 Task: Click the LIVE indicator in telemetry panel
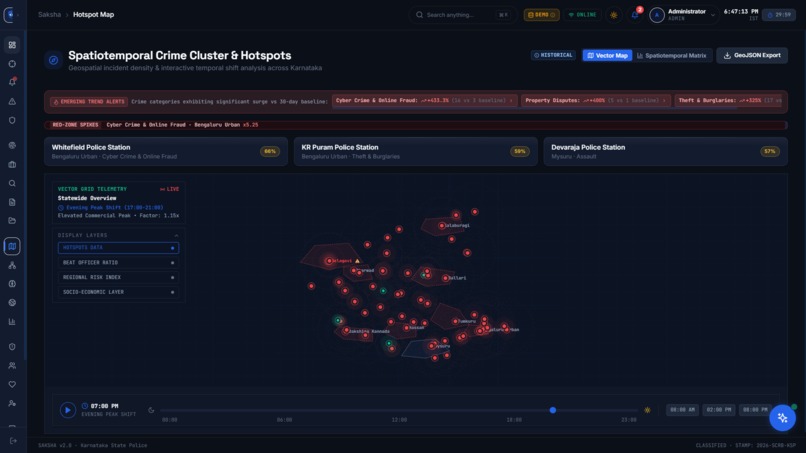point(170,189)
